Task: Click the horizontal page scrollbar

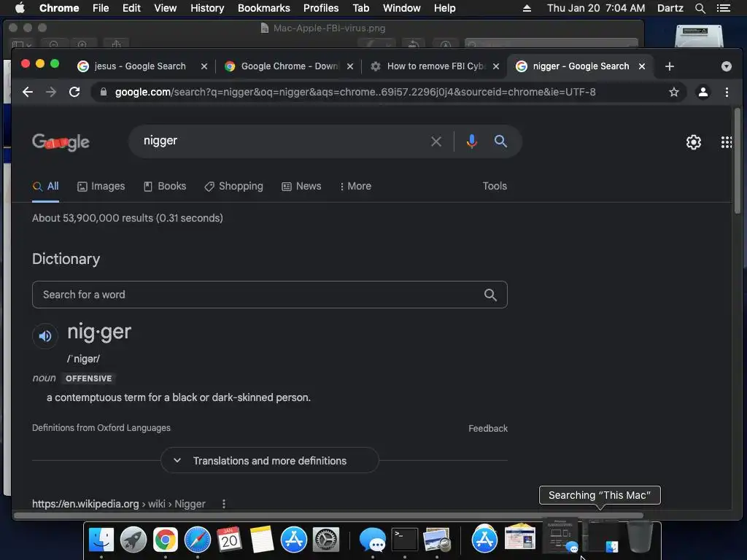Action: pos(329,516)
